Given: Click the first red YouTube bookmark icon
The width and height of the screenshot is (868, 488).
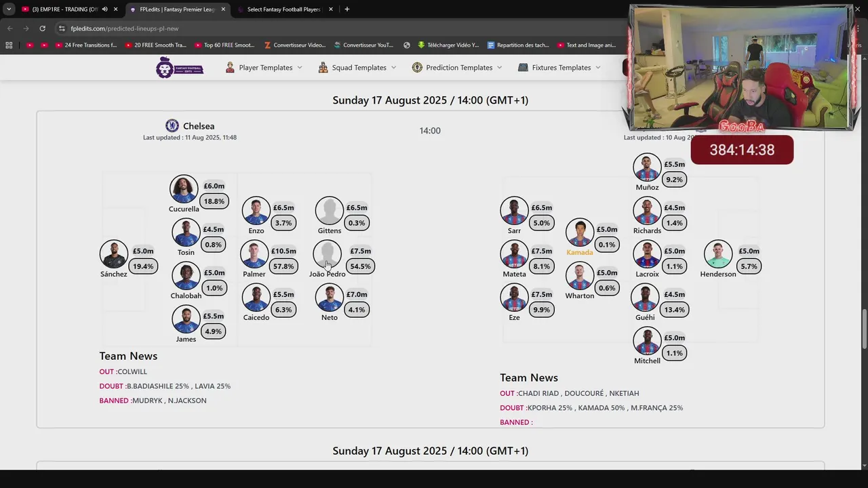Looking at the screenshot, I should [x=29, y=45].
